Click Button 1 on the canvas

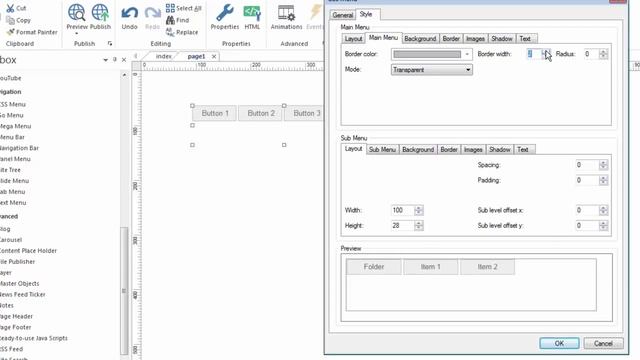[215, 113]
